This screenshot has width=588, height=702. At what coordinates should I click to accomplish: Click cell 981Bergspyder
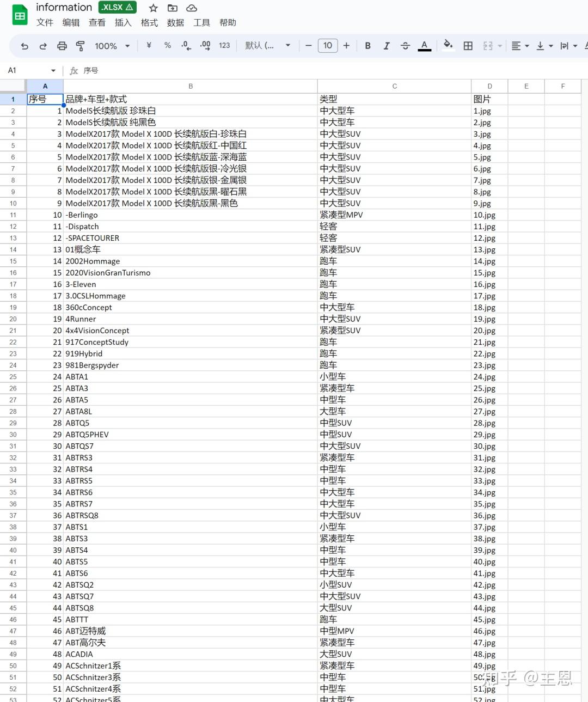point(191,365)
